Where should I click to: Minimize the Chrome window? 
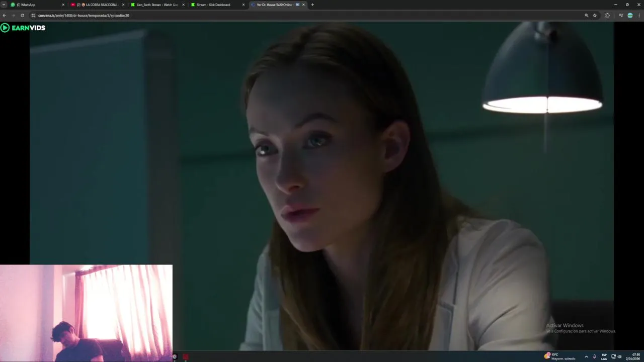click(615, 5)
